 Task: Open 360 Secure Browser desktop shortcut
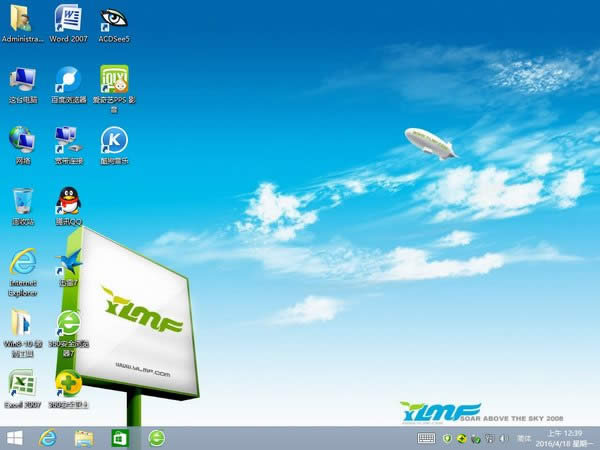pos(68,323)
